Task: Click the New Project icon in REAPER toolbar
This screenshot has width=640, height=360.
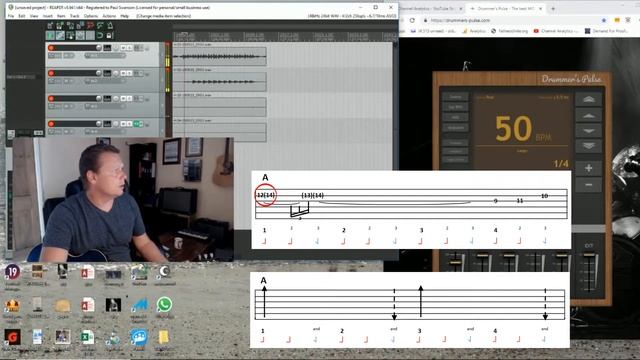Action: 50,26
